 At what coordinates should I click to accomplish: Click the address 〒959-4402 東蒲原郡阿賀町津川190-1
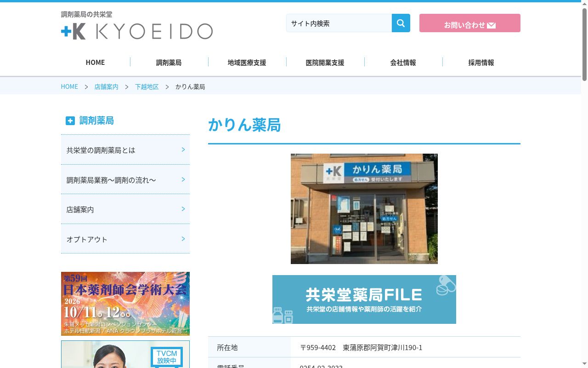pyautogui.click(x=361, y=347)
